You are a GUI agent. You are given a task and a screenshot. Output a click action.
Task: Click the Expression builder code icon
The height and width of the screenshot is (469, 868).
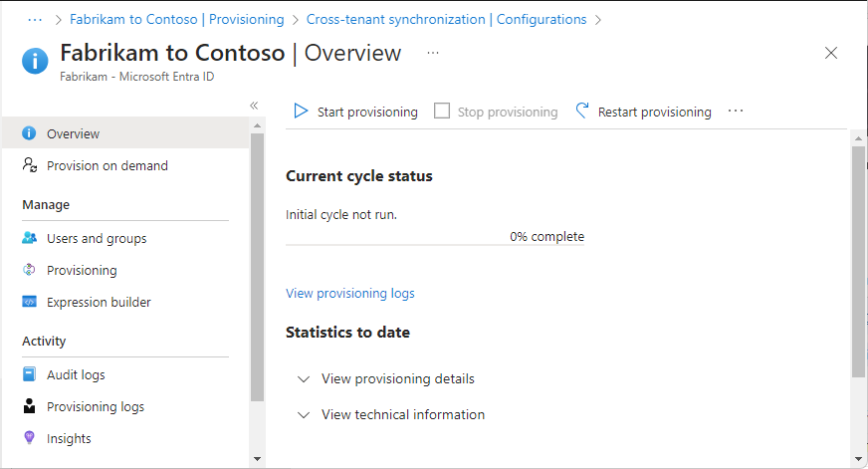click(29, 302)
